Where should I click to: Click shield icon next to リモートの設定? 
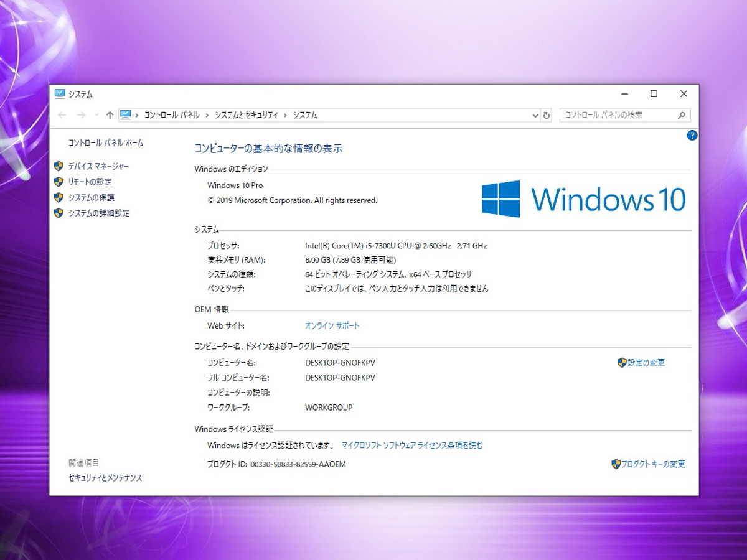[59, 182]
